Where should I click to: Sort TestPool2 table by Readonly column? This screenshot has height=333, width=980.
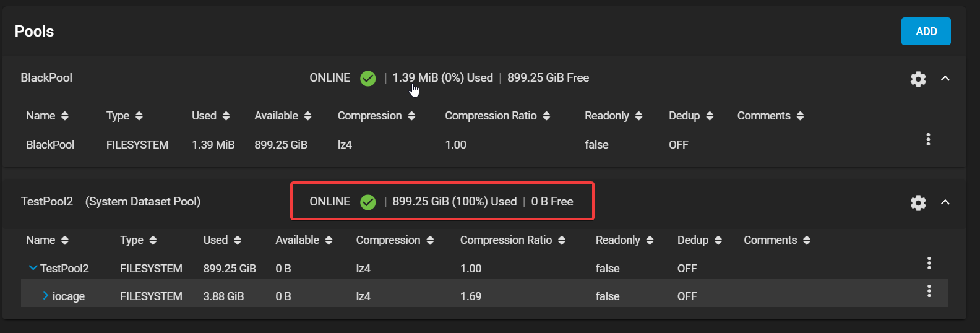click(625, 240)
